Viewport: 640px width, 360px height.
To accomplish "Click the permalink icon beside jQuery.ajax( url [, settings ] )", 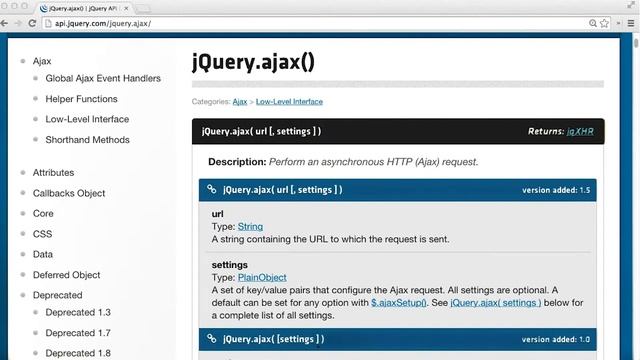I will tap(211, 189).
